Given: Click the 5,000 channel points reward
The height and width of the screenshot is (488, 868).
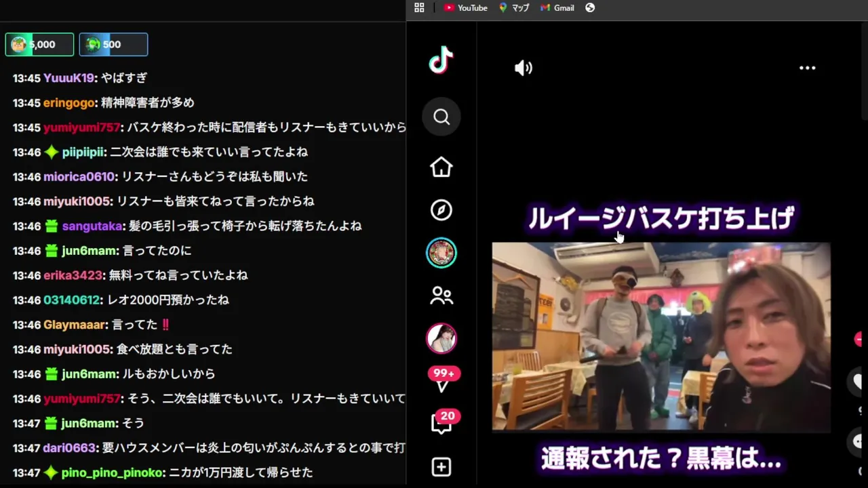Looking at the screenshot, I should pyautogui.click(x=39, y=45).
